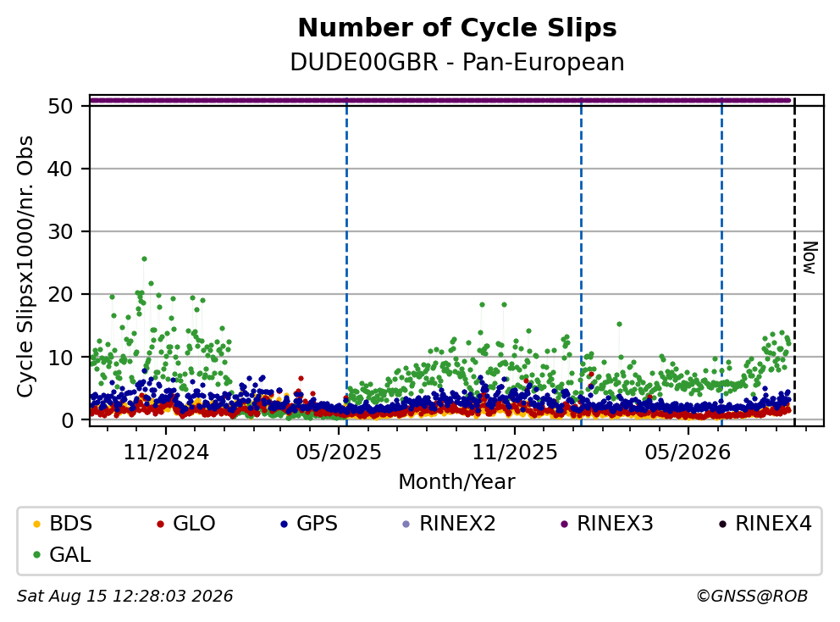Click the 11/2025 x-axis label

click(515, 453)
